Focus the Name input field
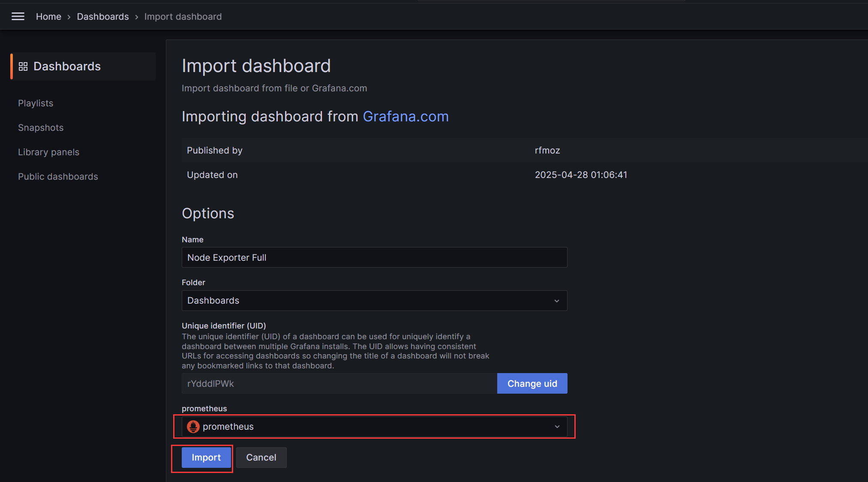The height and width of the screenshot is (482, 868). 374,257
